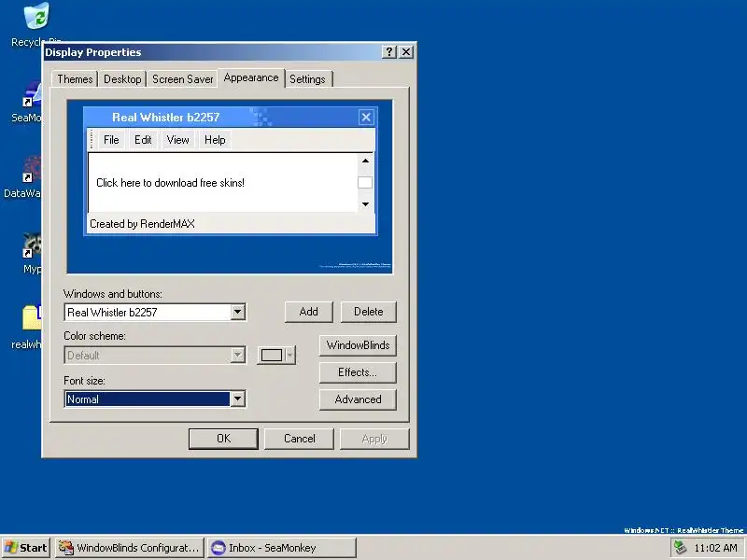This screenshot has width=747, height=560.
Task: Click View in the preview menu
Action: tap(177, 140)
